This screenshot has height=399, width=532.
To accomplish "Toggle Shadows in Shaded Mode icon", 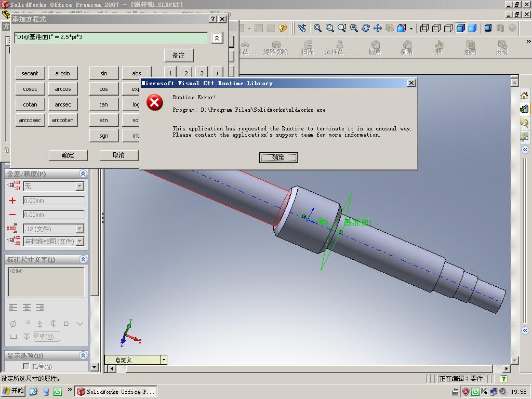I will click(488, 28).
